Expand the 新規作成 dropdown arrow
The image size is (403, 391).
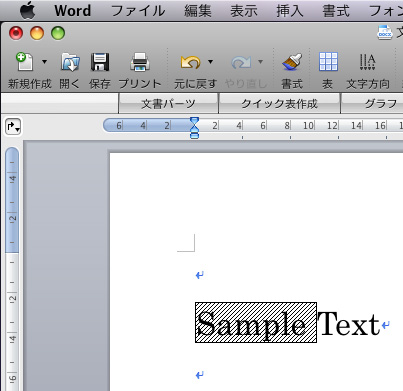click(x=44, y=62)
